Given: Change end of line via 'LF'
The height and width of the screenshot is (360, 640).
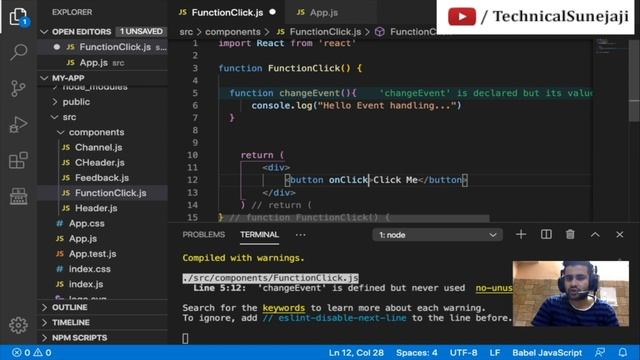Looking at the screenshot, I should coord(495,352).
